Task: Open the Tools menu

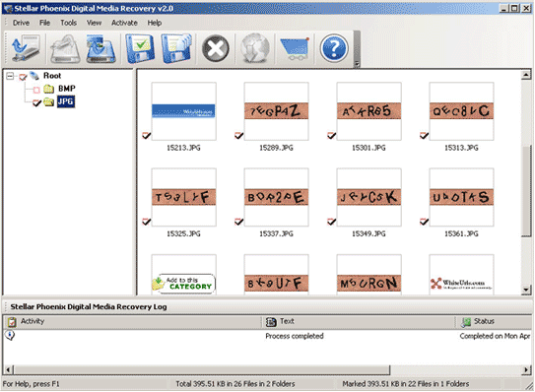Action: point(69,23)
